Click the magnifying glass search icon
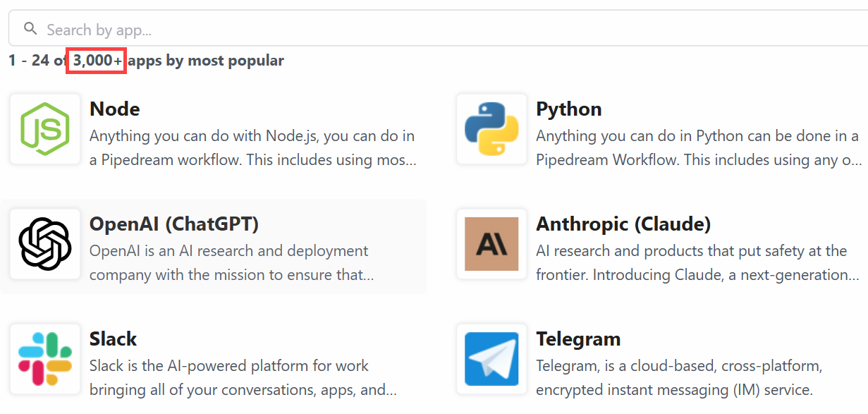The height and width of the screenshot is (414, 868). point(30,29)
